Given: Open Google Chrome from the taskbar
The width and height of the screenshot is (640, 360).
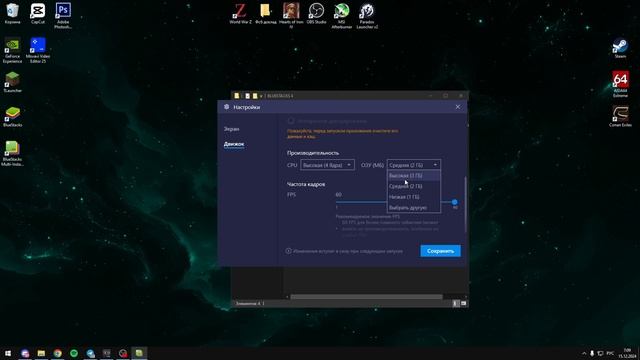Looking at the screenshot, I should pyautogui.click(x=58, y=353).
